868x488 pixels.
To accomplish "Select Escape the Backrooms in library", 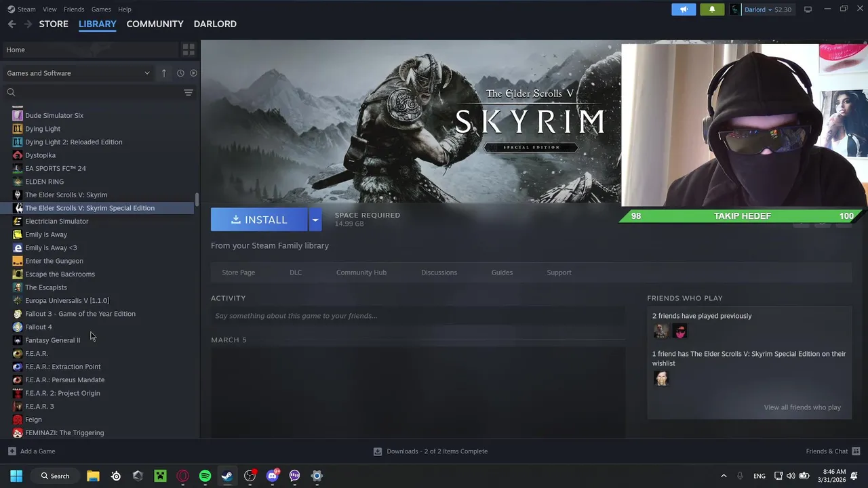I will pos(60,274).
